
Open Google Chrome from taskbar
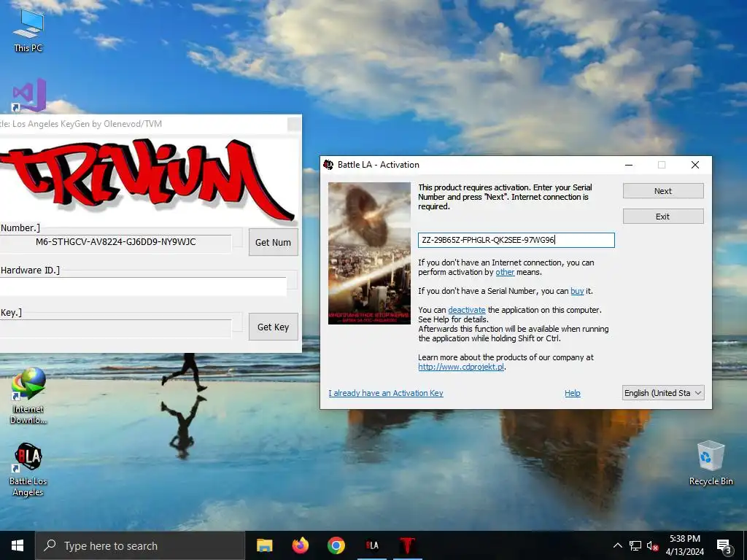(x=336, y=545)
